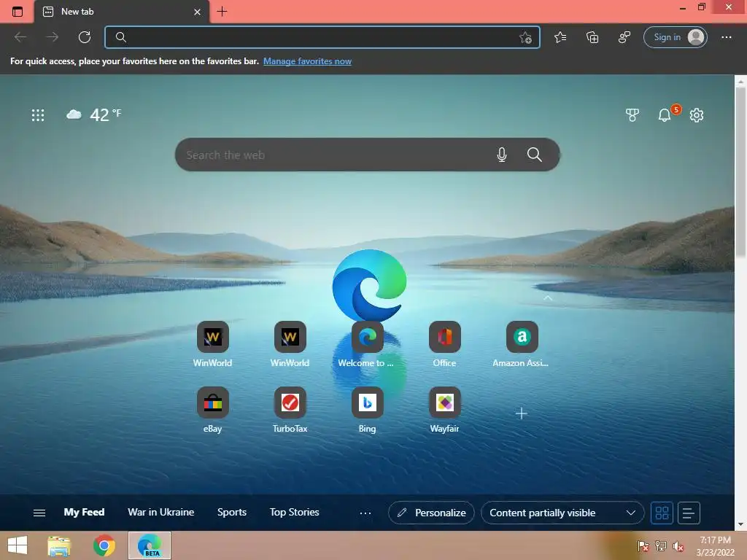Open the app launcher grid
The image size is (747, 560).
point(38,114)
